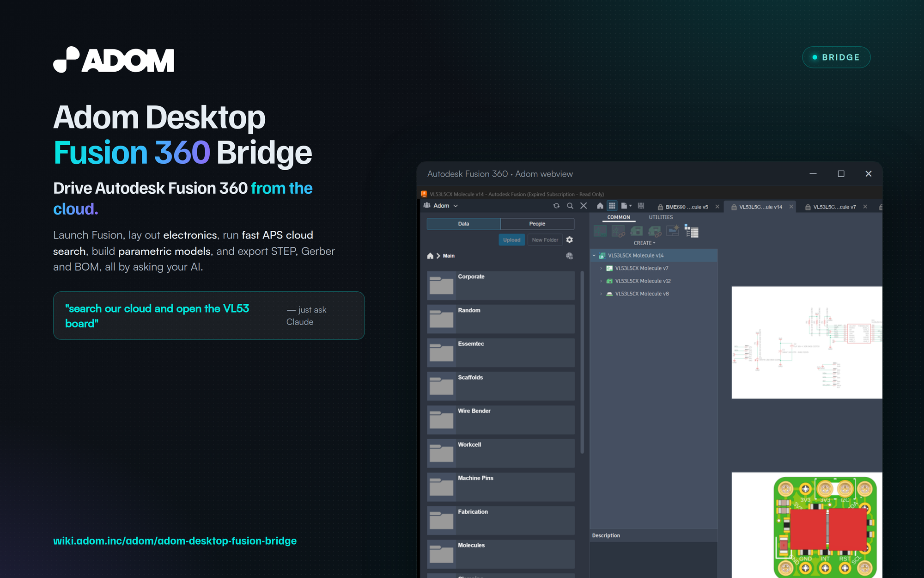Viewport: 924px width, 578px height.
Task: Click the VL53L5CX Molecule v8 board icon
Action: click(x=609, y=294)
